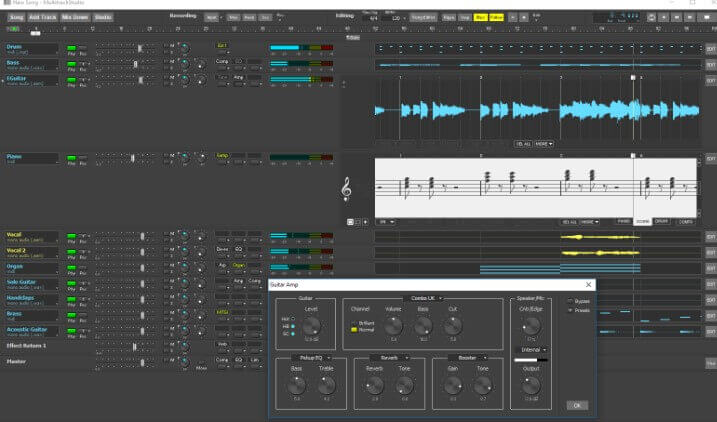Viewport: 717px width, 422px height.
Task: Switch to the DRUM tab in Piano editor
Action: click(x=661, y=221)
